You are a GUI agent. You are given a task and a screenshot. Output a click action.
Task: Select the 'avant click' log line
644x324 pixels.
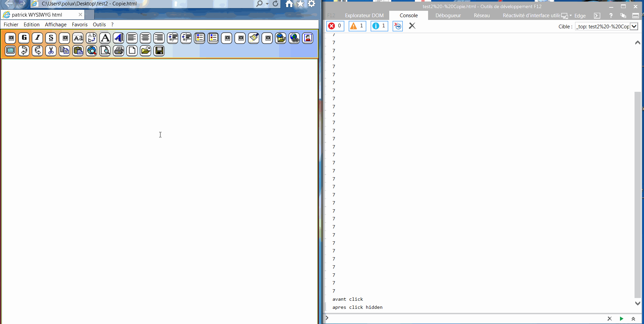(348, 299)
